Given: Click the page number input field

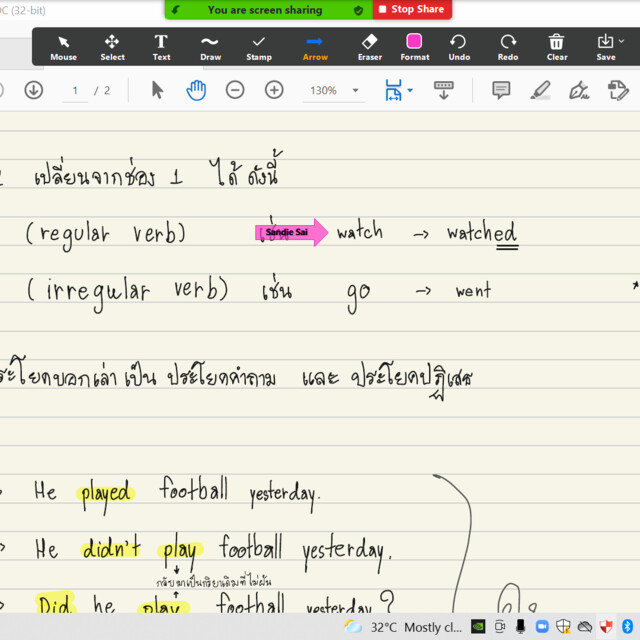Looking at the screenshot, I should 75,91.
